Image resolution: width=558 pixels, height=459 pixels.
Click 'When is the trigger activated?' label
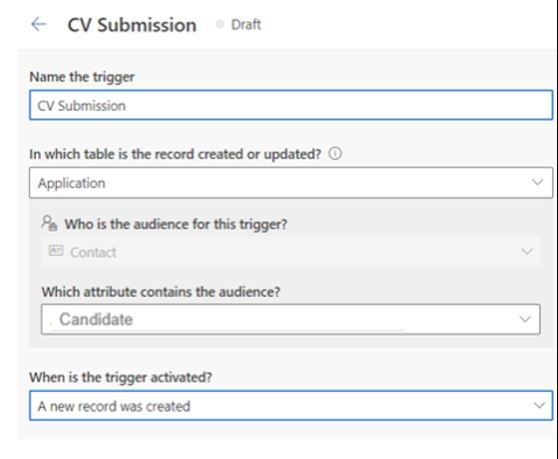click(x=121, y=377)
